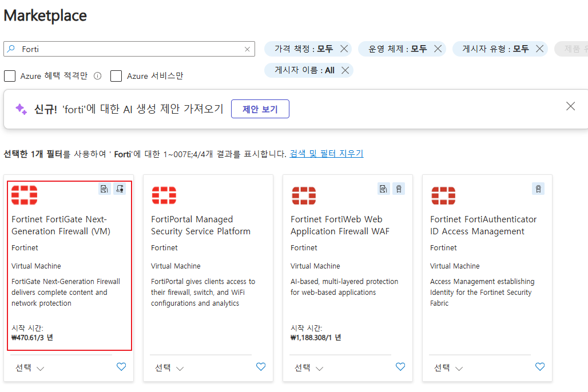Dismiss the AI suggestion banner
Viewport: 588px width, 392px height.
570,106
